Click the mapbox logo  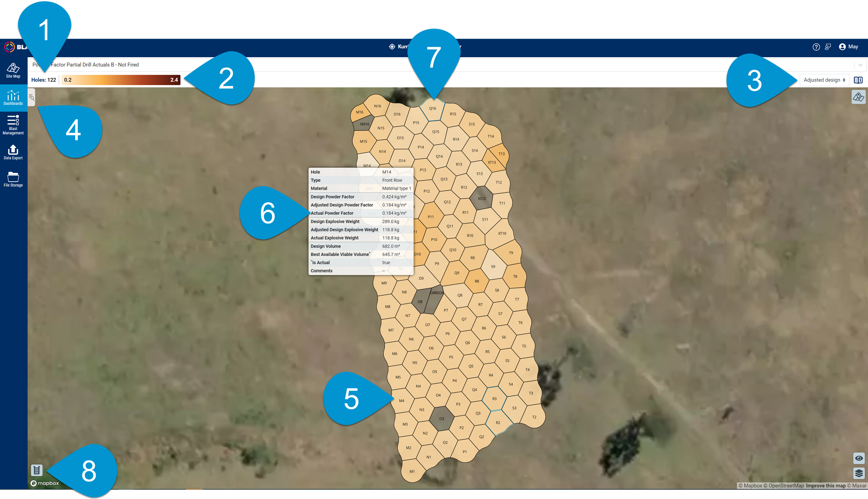tap(44, 483)
